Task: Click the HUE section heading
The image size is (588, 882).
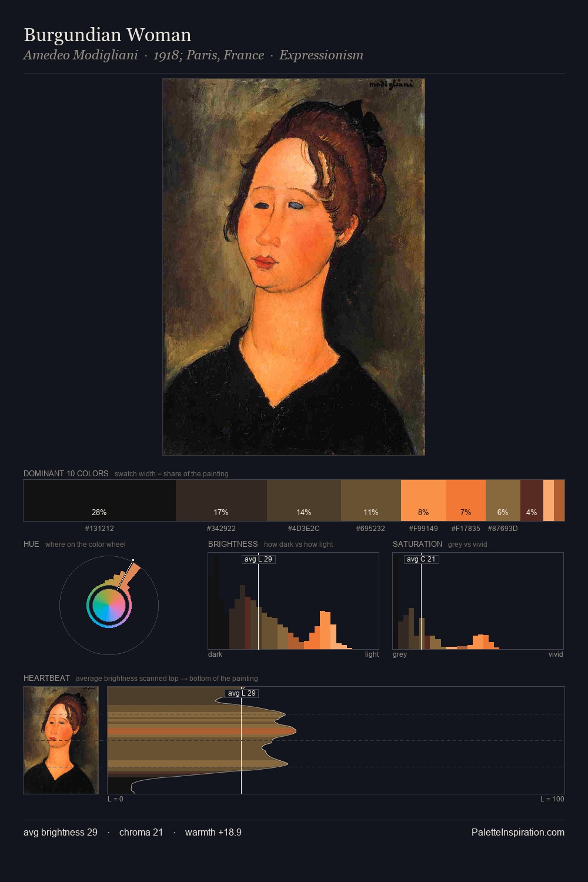Action: pos(31,544)
